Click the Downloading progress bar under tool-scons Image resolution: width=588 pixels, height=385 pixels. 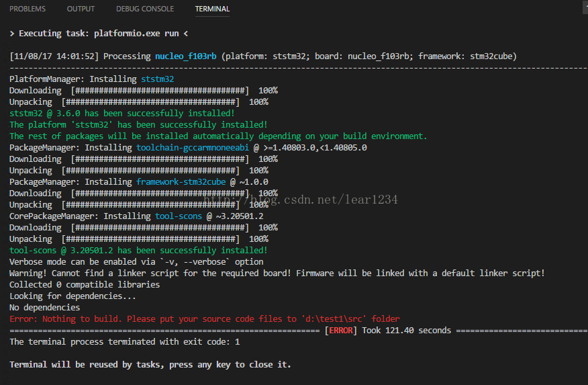click(x=160, y=227)
